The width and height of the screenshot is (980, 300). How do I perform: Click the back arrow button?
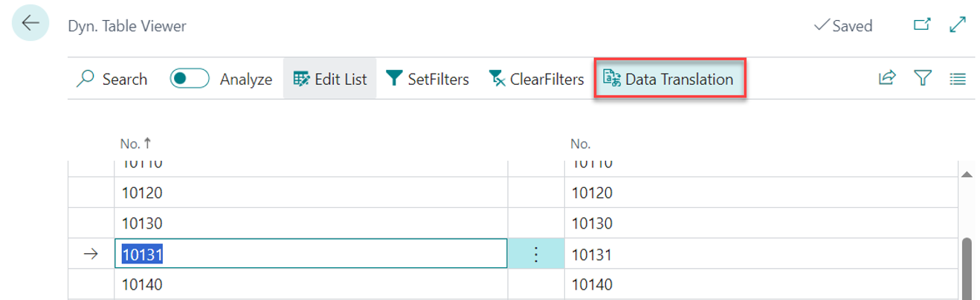tap(30, 23)
